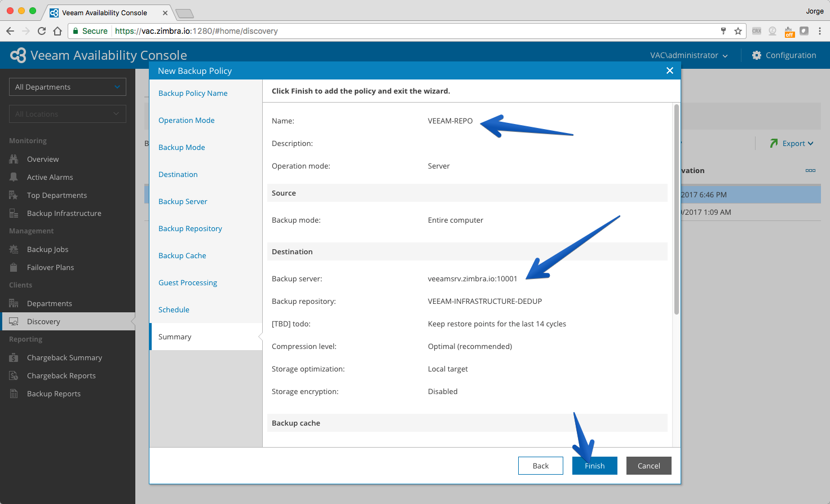Click the summary panel vertical scrollbar
This screenshot has width=830, height=504.
pos(677,210)
